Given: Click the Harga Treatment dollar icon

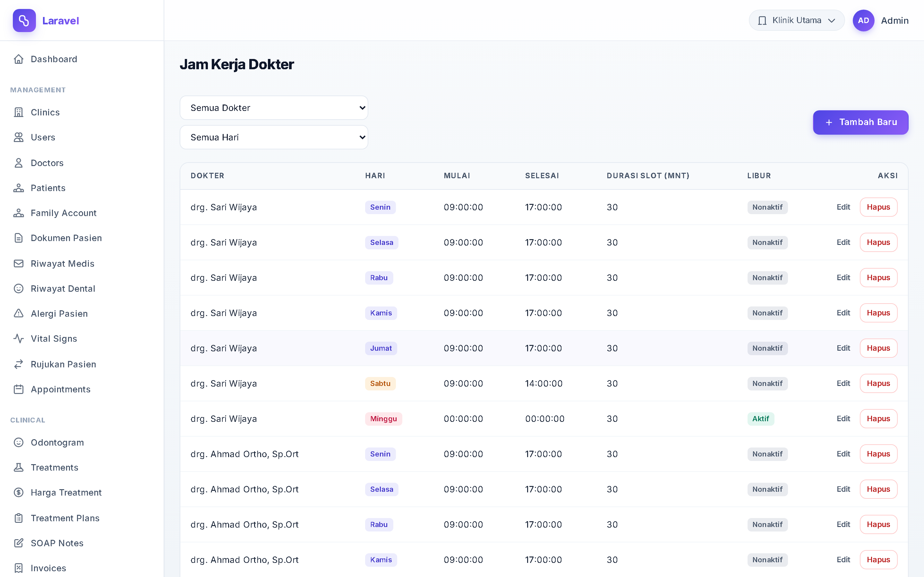Looking at the screenshot, I should pyautogui.click(x=19, y=492).
